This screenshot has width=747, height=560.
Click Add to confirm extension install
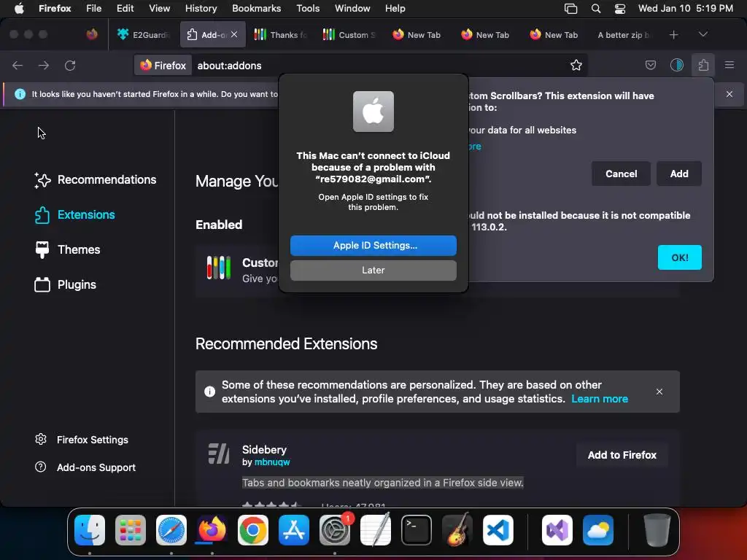click(x=679, y=174)
